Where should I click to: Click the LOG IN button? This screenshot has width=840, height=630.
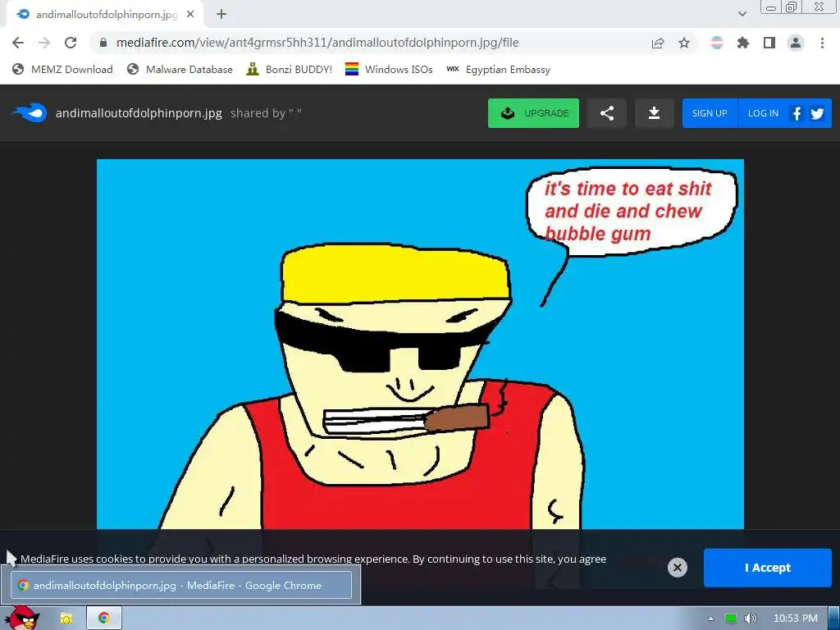click(x=763, y=113)
